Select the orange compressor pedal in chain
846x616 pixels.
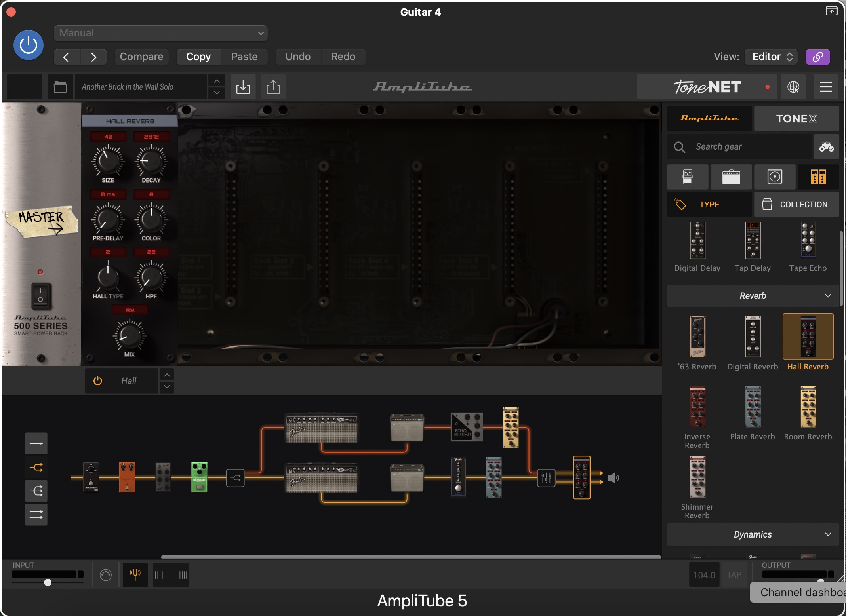[x=127, y=477]
